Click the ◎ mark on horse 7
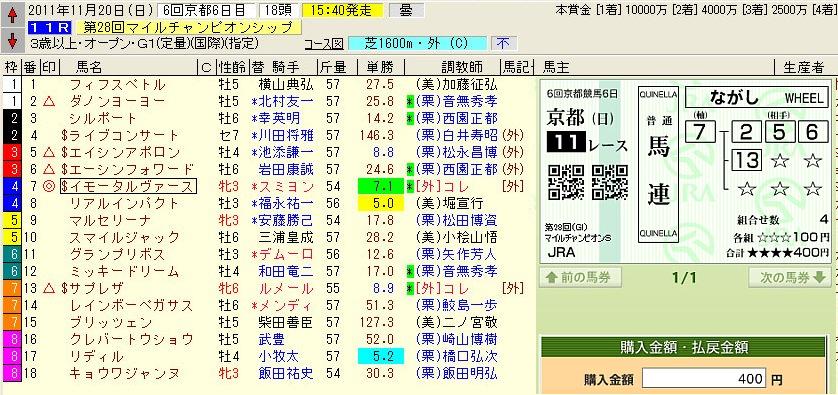The width and height of the screenshot is (838, 395). click(x=50, y=186)
